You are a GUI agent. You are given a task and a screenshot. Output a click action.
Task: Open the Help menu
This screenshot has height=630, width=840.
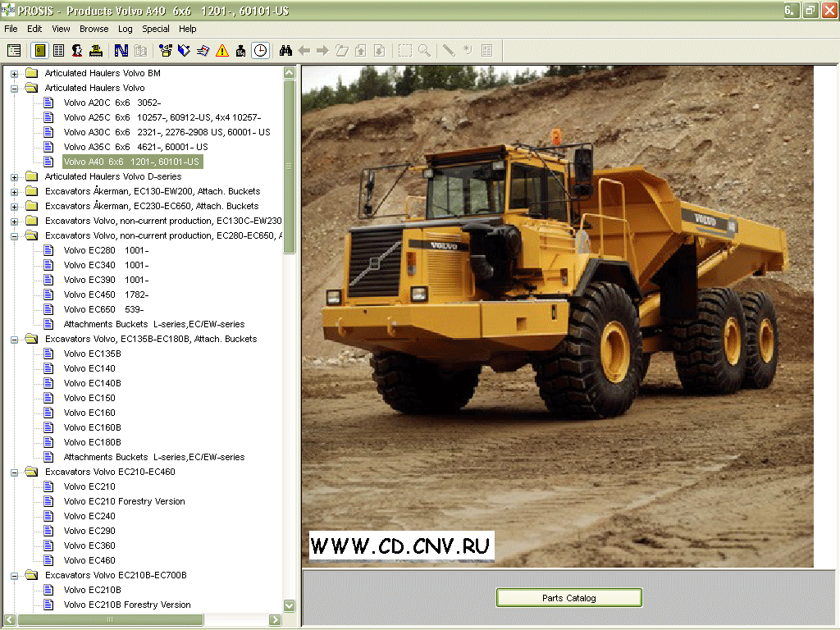188,29
